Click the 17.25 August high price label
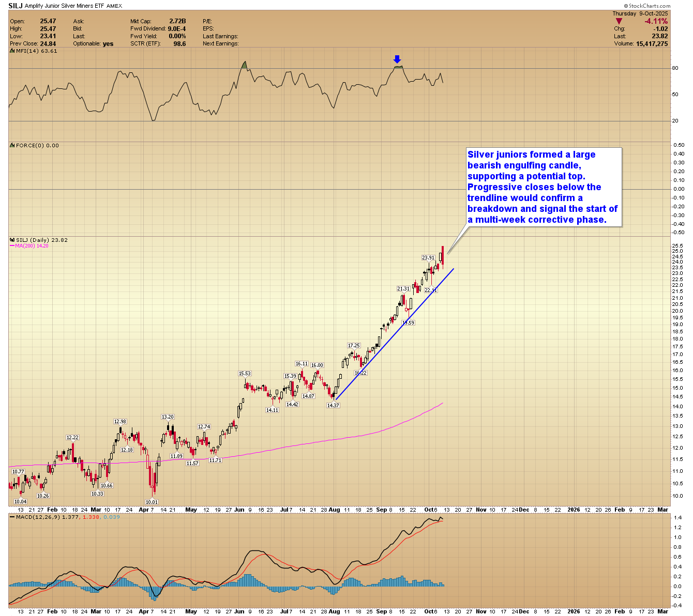The width and height of the screenshot is (693, 616). click(x=354, y=345)
